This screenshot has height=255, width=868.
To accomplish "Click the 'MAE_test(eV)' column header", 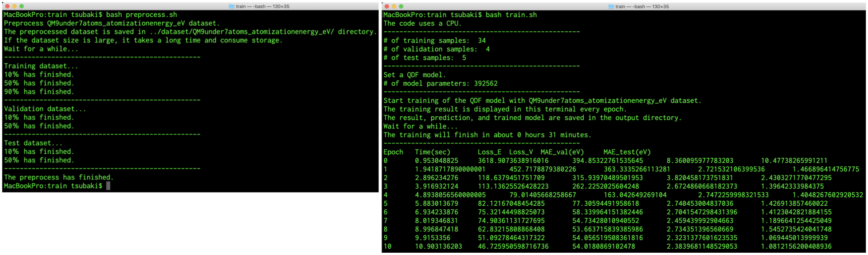I will 627,152.
